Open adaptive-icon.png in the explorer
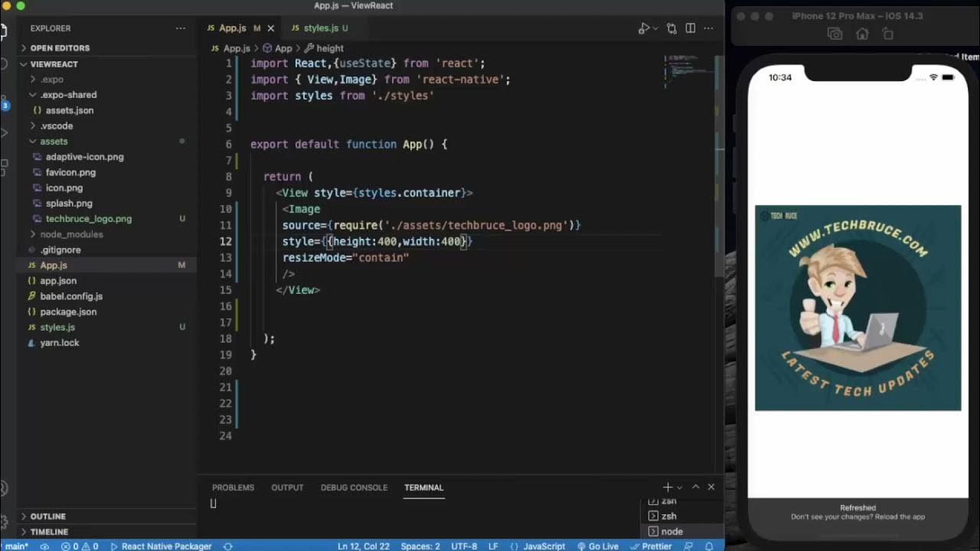This screenshot has height=551, width=980. (106, 157)
